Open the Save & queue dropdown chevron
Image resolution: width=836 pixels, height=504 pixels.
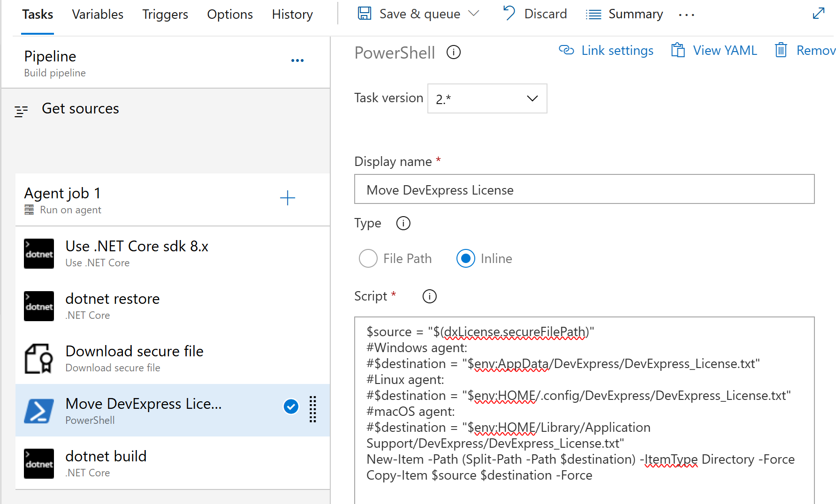pyautogui.click(x=474, y=14)
